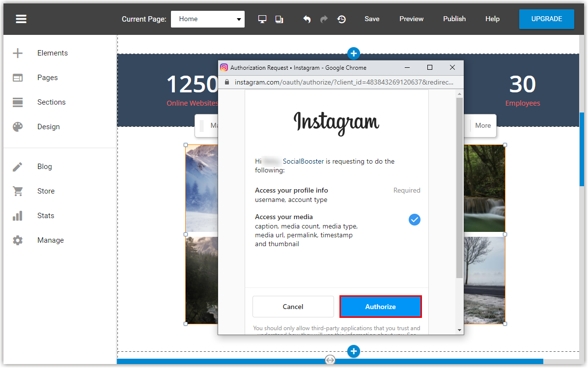This screenshot has width=588, height=368.
Task: Click Publish in the top toolbar
Action: pos(454,19)
